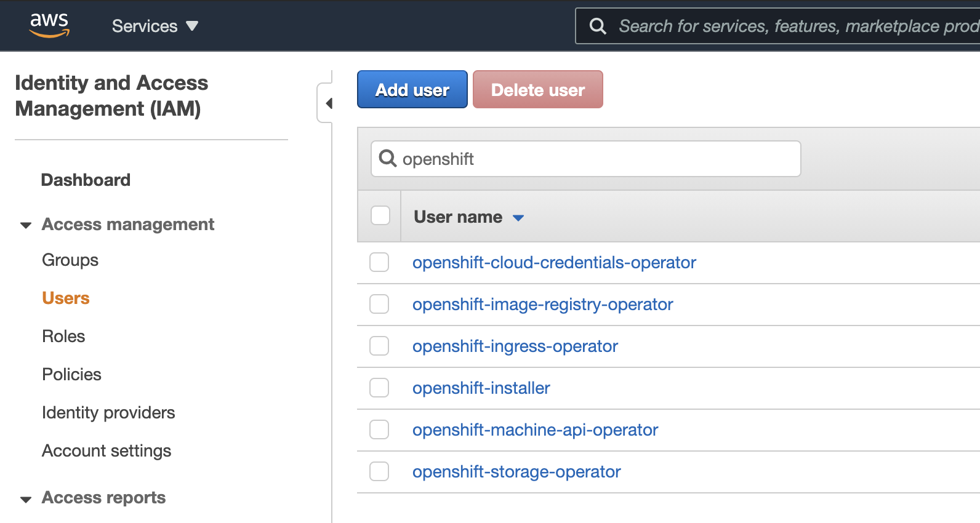Viewport: 980px width, 523px height.
Task: Open Policies in the sidebar
Action: tap(71, 374)
